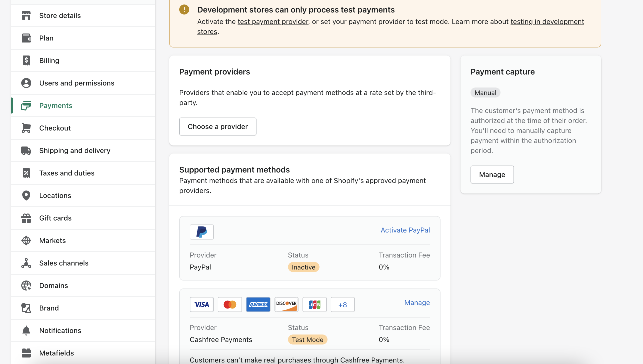Open Billing via its dollar icon

click(26, 60)
